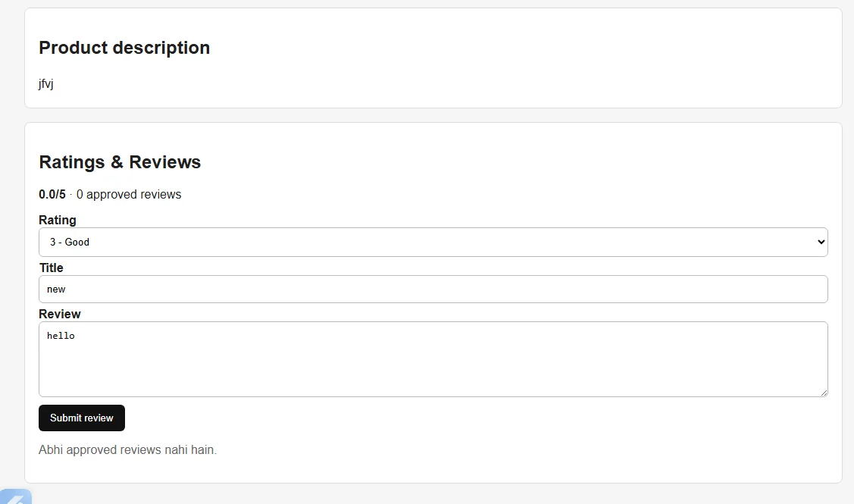Click the Rating field label
Screen dimensions: 854x504
(57, 220)
